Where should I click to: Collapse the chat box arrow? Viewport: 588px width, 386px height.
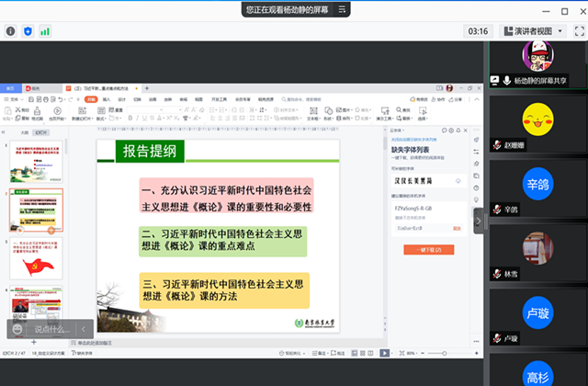tap(84, 328)
